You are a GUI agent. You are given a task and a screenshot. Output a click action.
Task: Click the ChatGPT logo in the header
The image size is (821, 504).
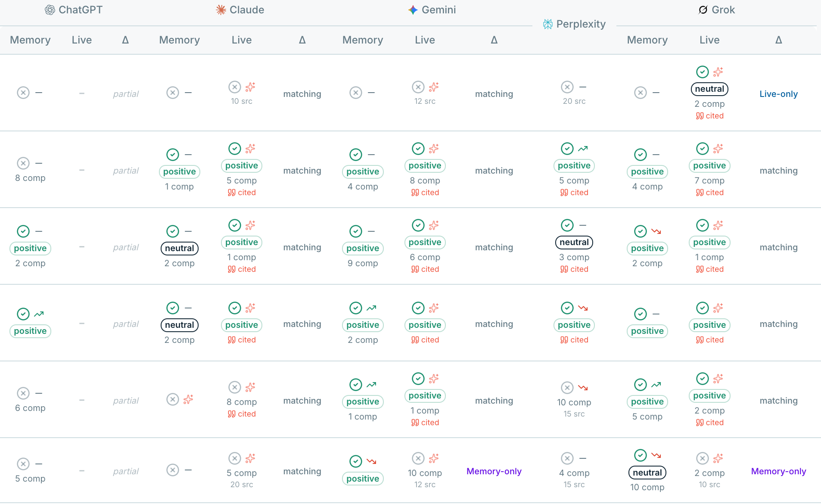coord(50,10)
